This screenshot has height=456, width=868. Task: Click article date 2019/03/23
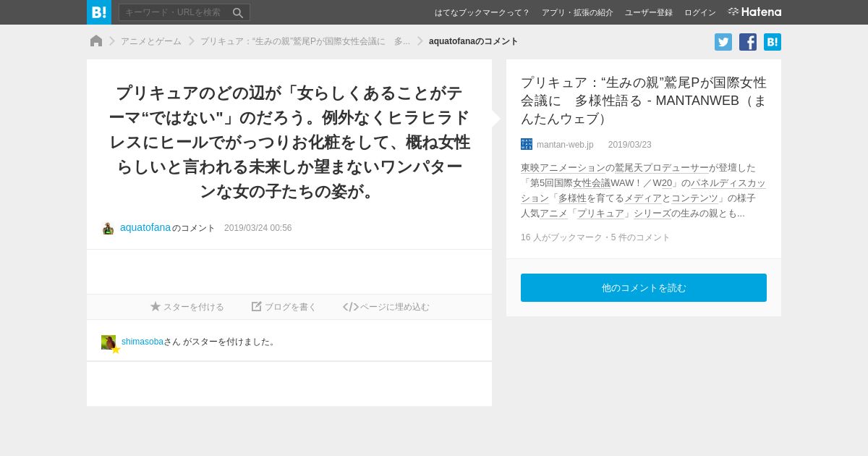pos(629,145)
